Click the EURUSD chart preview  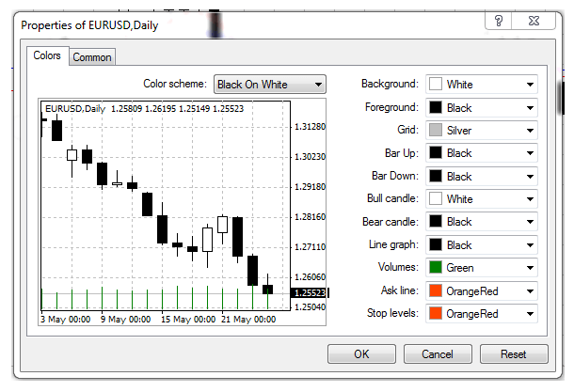click(x=182, y=212)
